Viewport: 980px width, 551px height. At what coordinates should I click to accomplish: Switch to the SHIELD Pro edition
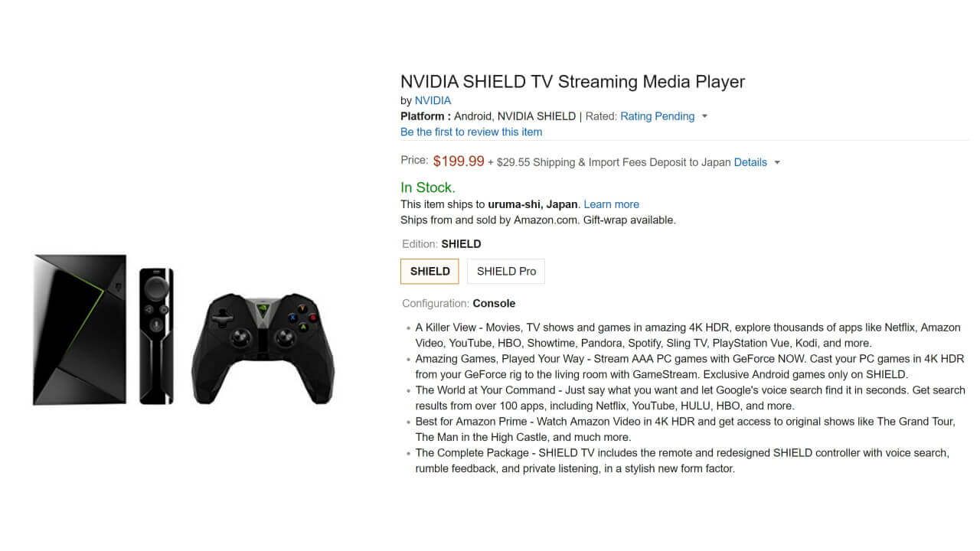pos(505,271)
